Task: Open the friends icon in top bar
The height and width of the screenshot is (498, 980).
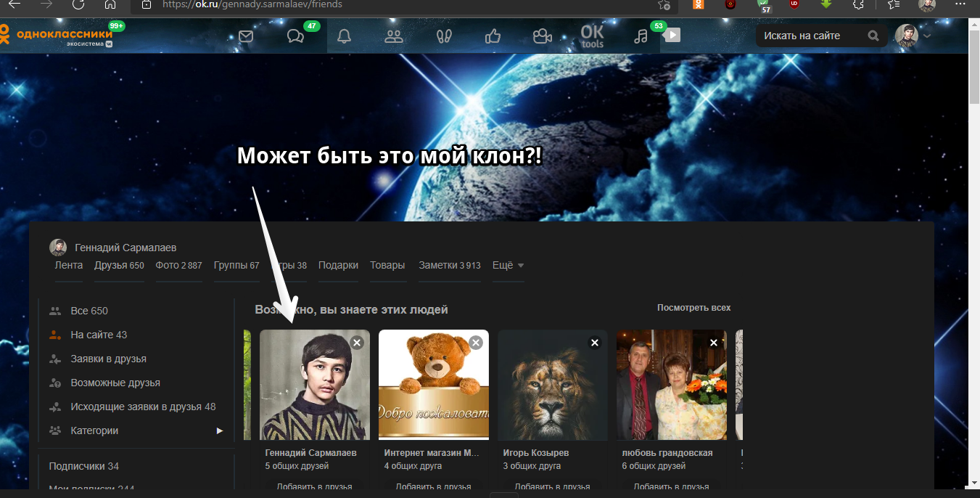Action: point(394,36)
